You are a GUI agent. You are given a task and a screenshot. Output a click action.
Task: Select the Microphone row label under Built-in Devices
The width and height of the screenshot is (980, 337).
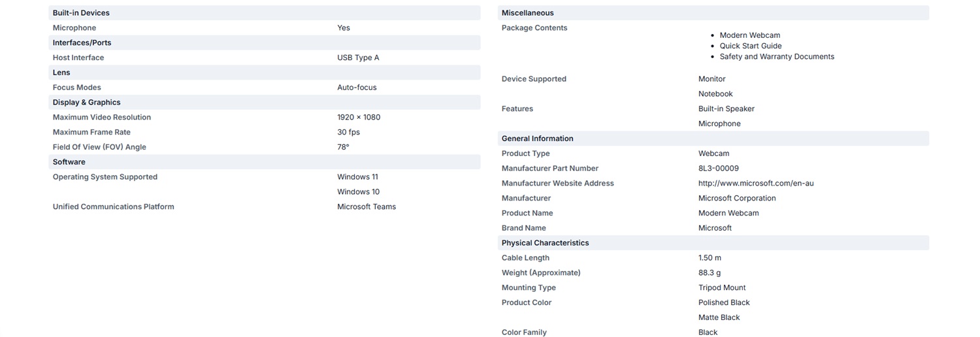74,28
